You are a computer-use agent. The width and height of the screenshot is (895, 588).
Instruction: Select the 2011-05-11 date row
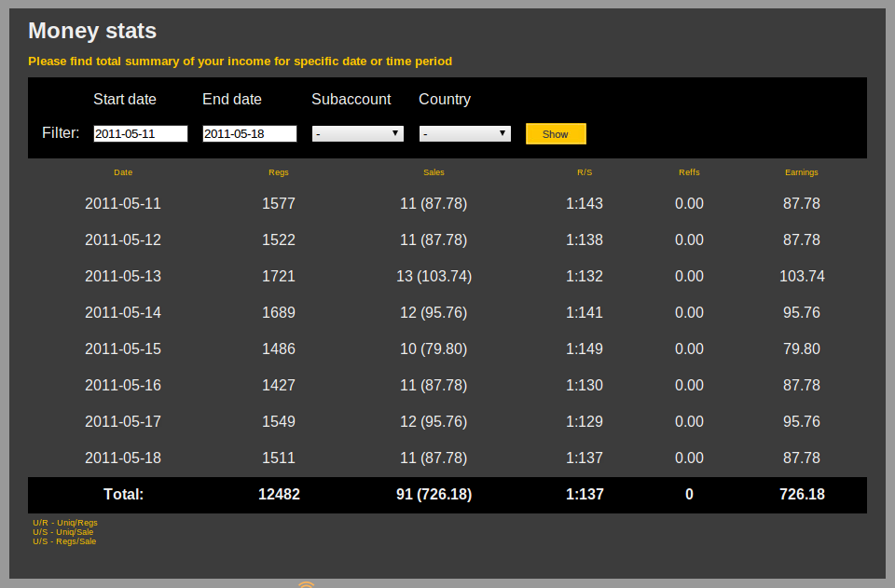(123, 203)
